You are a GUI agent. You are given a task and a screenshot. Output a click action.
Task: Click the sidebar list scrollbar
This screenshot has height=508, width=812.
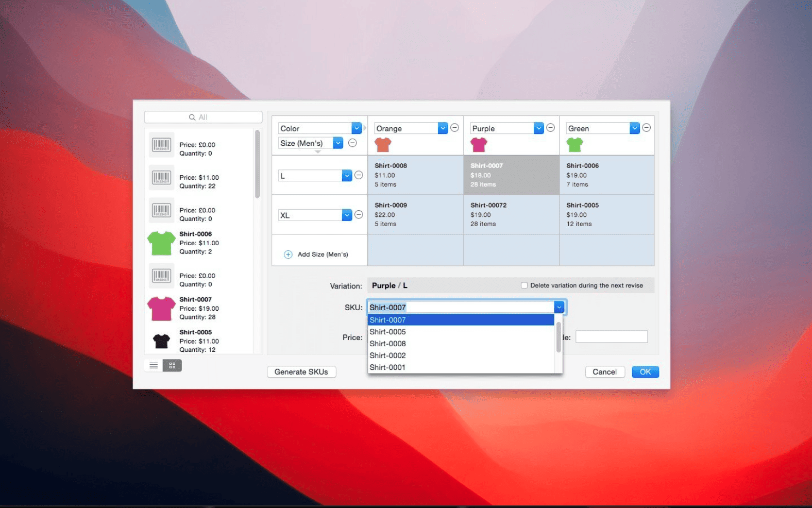(257, 164)
